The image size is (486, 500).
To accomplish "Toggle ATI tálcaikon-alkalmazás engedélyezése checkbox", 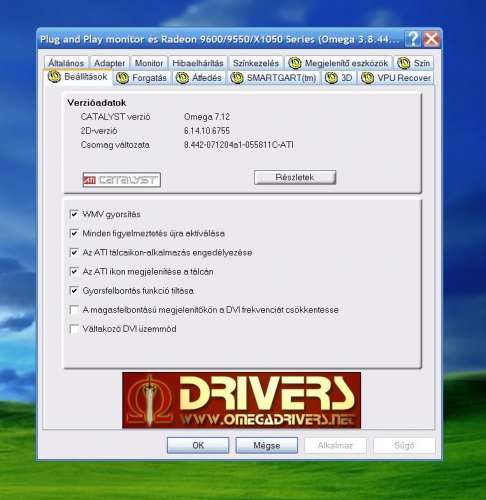I will click(74, 252).
